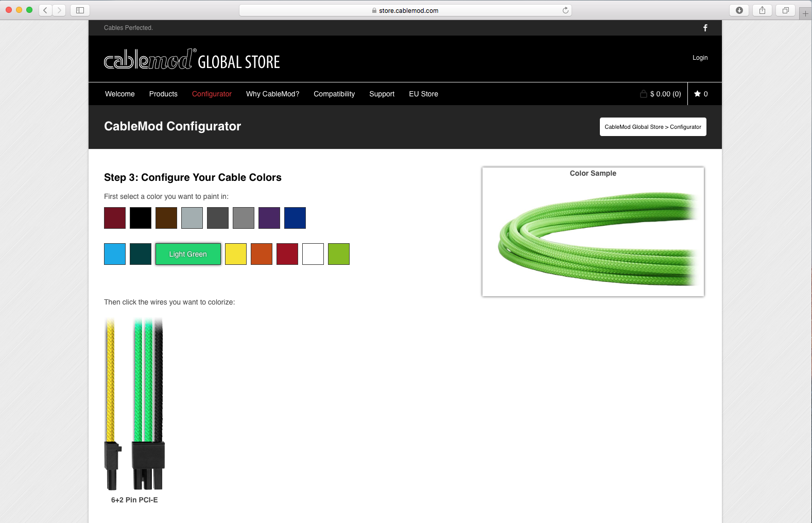Open cart total $ 0.00 (0)
812x523 pixels.
coord(665,94)
